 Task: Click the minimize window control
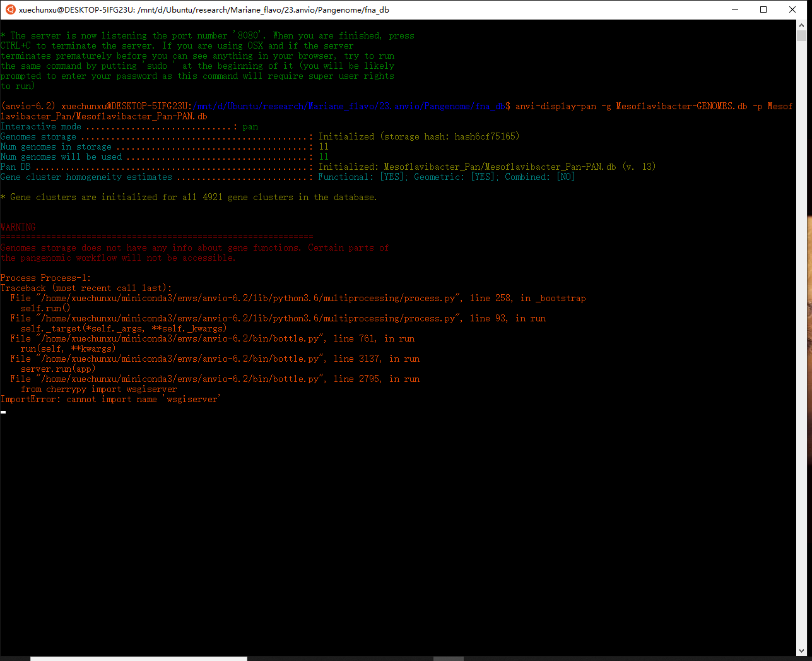point(735,9)
